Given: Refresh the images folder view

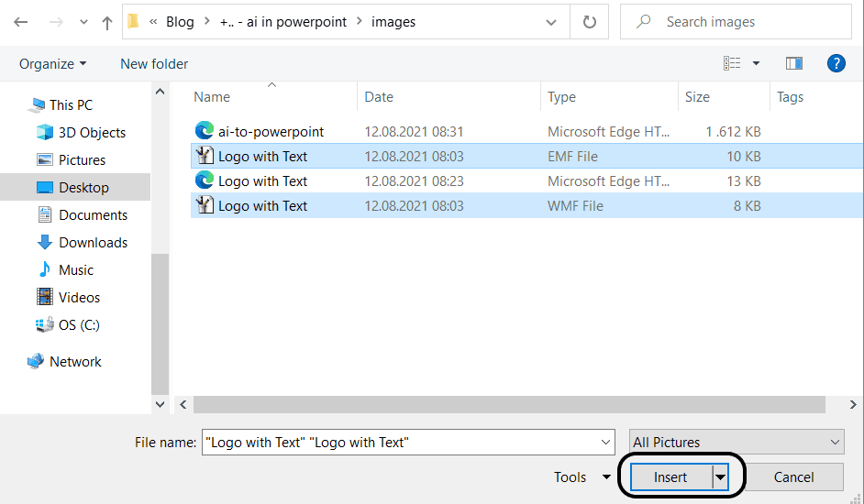Looking at the screenshot, I should coord(589,22).
